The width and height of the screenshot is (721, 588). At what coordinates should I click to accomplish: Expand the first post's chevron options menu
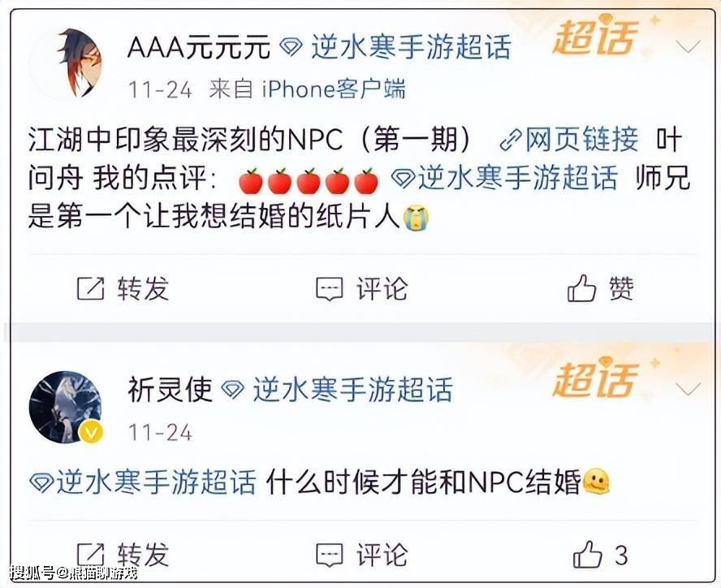(x=688, y=46)
